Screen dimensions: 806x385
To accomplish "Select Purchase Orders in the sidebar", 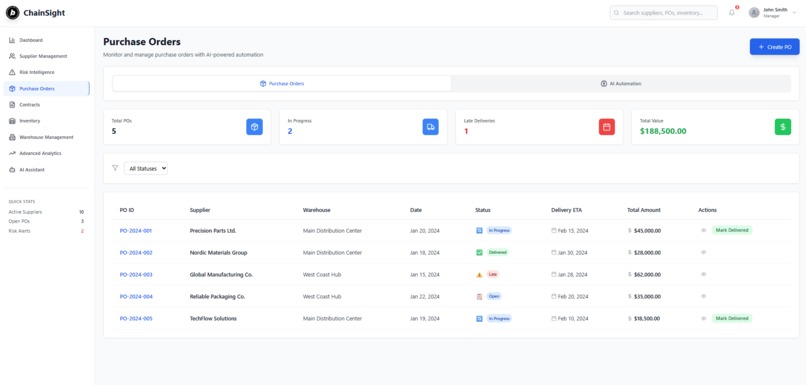I will [x=46, y=88].
